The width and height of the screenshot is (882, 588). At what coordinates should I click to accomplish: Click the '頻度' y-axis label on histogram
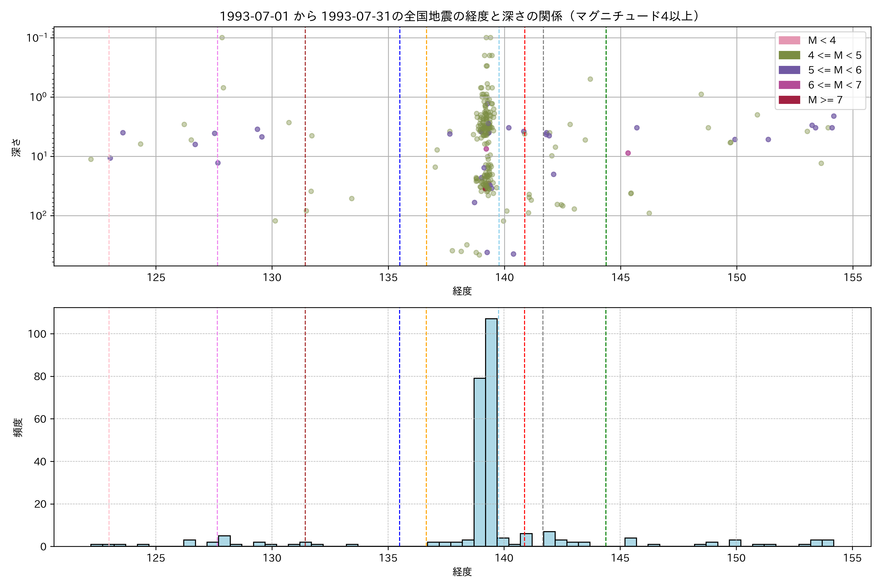pos(18,428)
